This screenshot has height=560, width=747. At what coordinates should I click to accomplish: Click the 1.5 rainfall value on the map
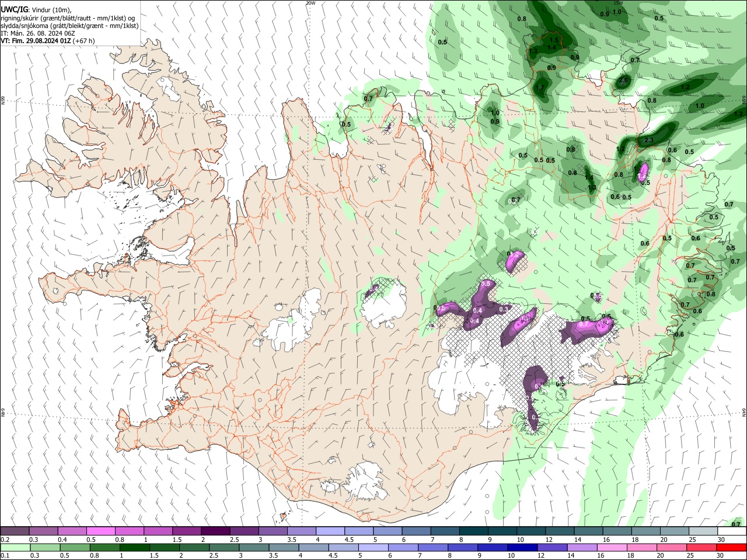pyautogui.click(x=554, y=40)
